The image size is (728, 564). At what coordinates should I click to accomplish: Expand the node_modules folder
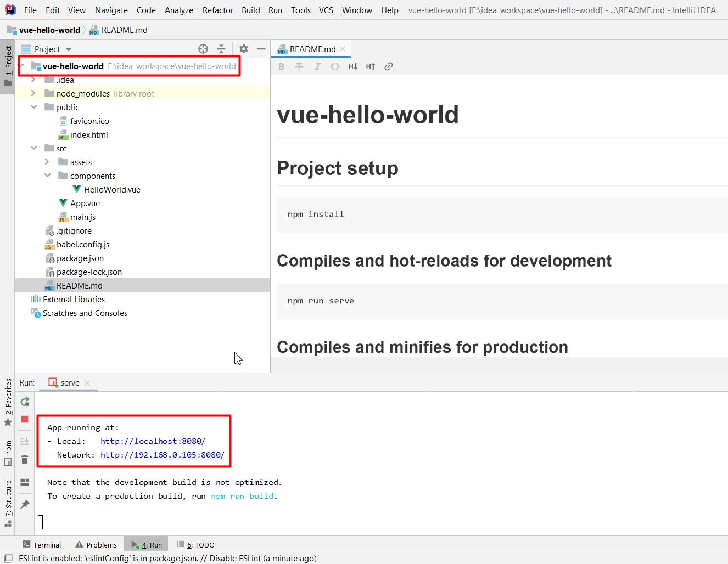point(33,94)
